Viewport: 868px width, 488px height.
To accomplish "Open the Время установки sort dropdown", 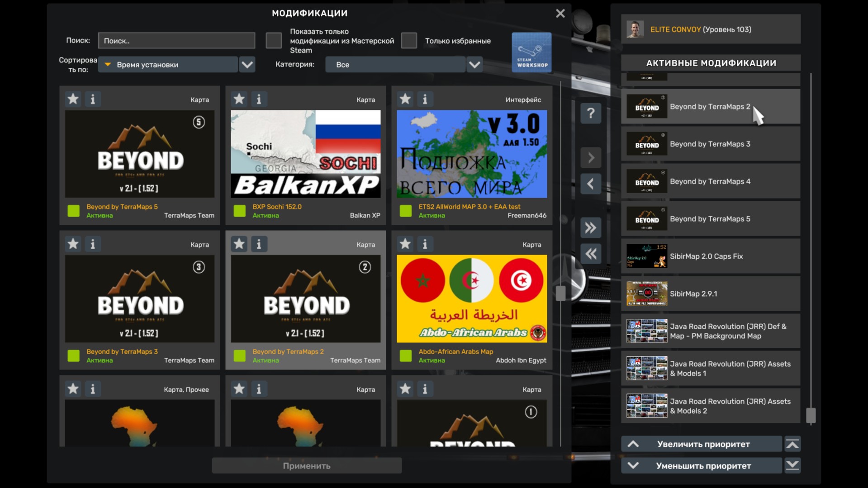I will tap(168, 65).
